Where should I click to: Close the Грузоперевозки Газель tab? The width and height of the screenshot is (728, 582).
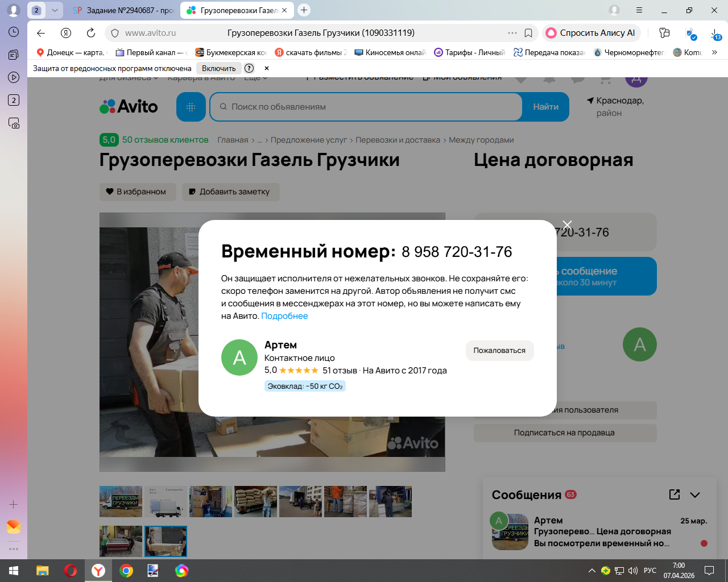tap(284, 10)
